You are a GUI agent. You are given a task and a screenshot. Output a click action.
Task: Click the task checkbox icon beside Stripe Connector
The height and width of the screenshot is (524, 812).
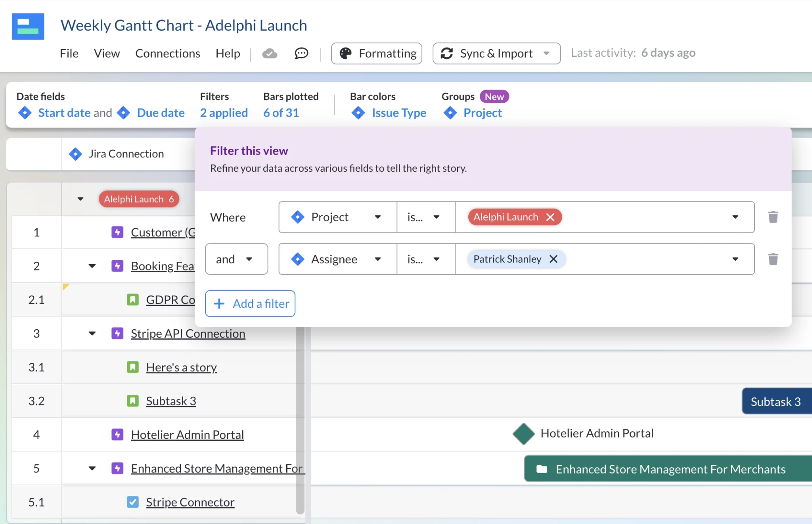coord(132,502)
